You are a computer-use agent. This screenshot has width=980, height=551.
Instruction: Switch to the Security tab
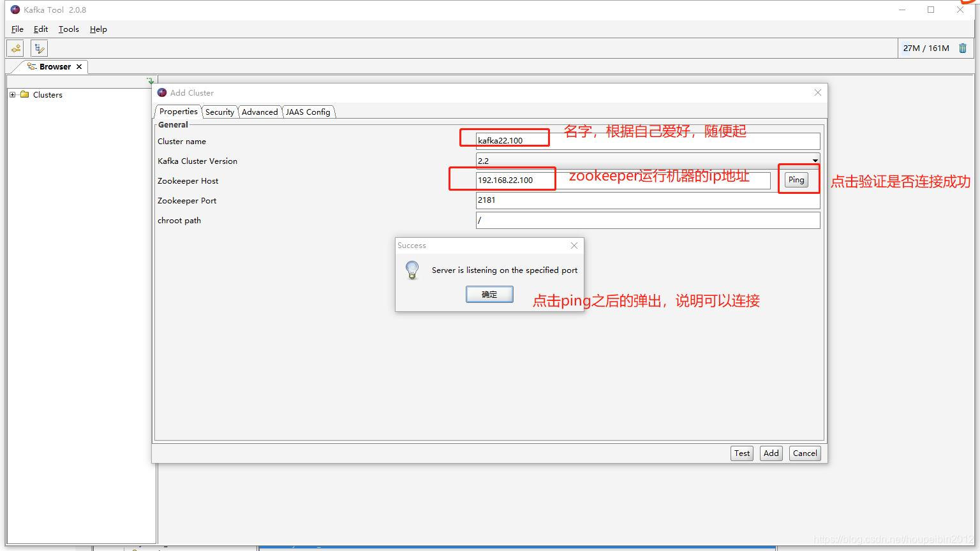click(x=219, y=112)
